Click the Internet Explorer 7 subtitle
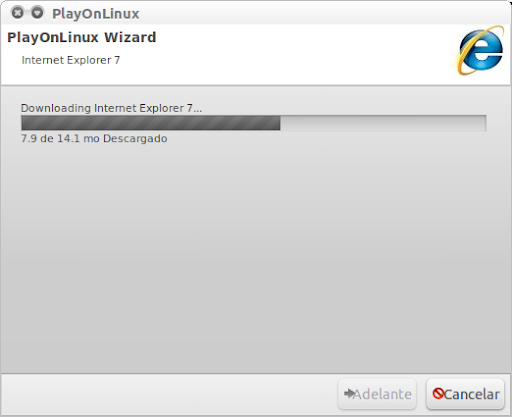Screen dimensions: 512x417 (x=71, y=60)
